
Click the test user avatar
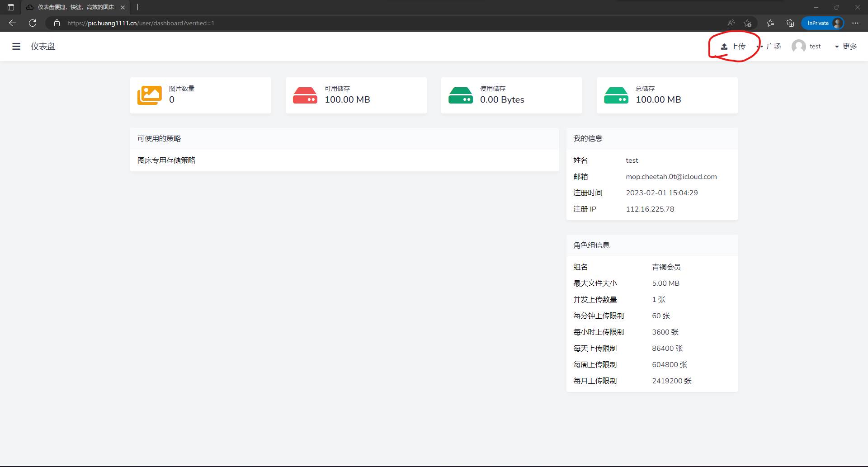[x=798, y=47]
